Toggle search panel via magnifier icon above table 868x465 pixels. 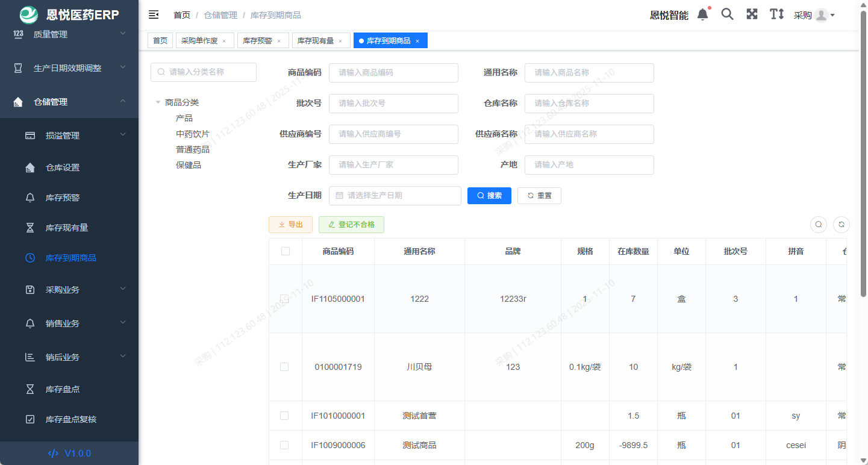[x=818, y=224]
